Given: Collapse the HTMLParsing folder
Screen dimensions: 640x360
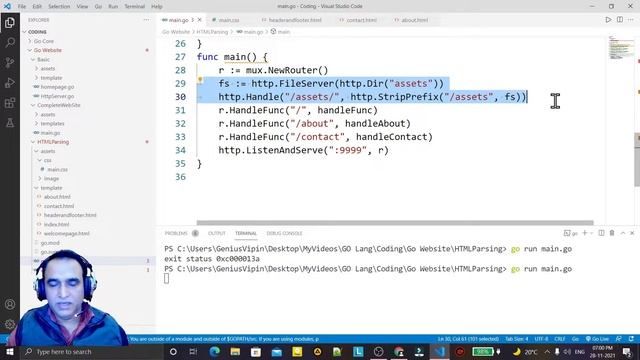Looking at the screenshot, I should [x=50, y=142].
